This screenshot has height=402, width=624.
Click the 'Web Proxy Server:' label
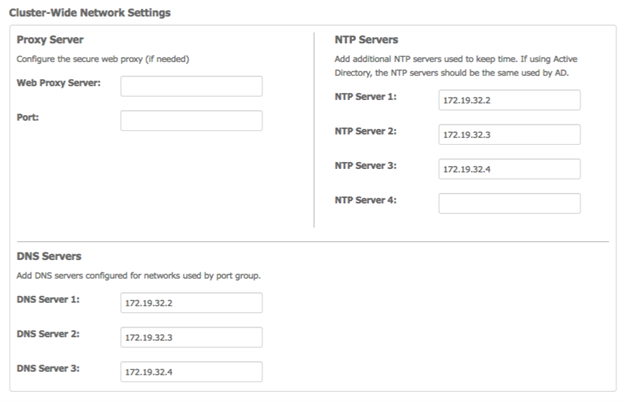pyautogui.click(x=58, y=83)
